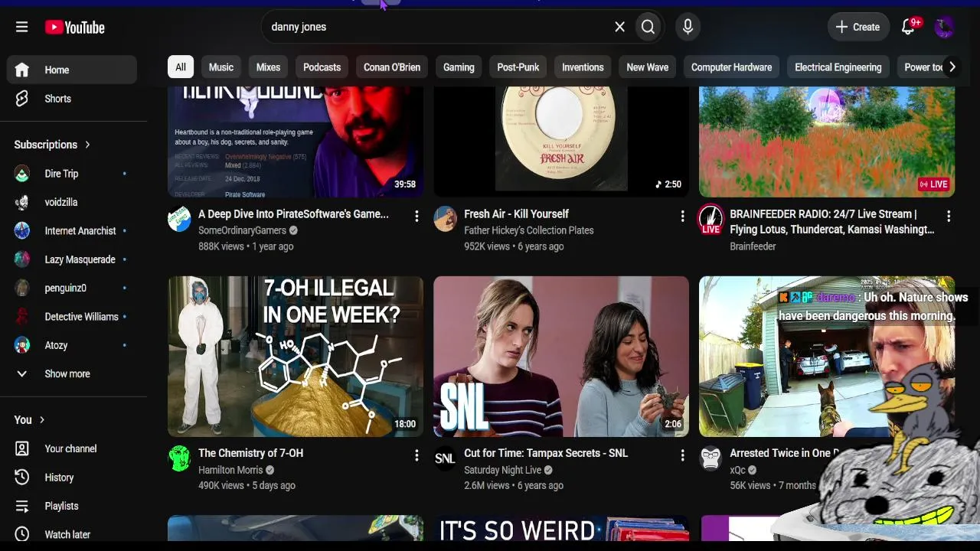Image resolution: width=980 pixels, height=551 pixels.
Task: Show more filter chips with right arrow
Action: tap(952, 67)
